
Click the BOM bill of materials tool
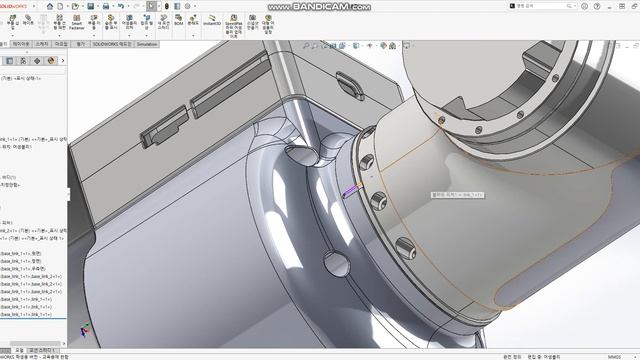pyautogui.click(x=178, y=20)
